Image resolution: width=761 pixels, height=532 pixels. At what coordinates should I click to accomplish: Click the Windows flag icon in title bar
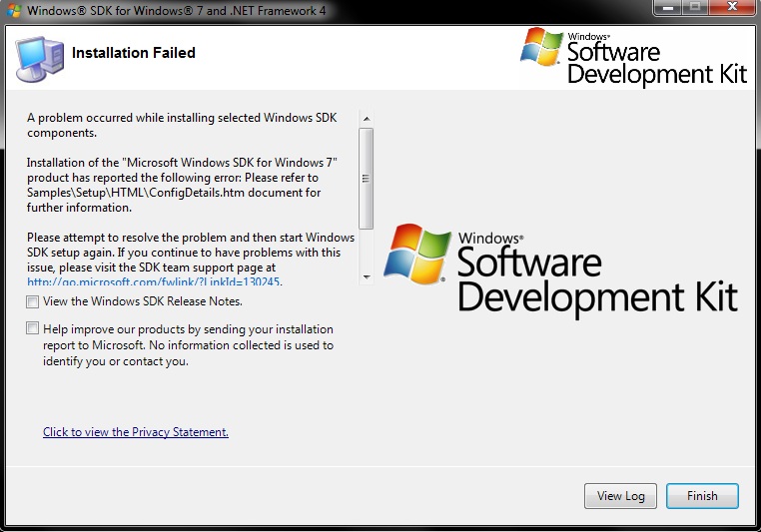pos(13,10)
